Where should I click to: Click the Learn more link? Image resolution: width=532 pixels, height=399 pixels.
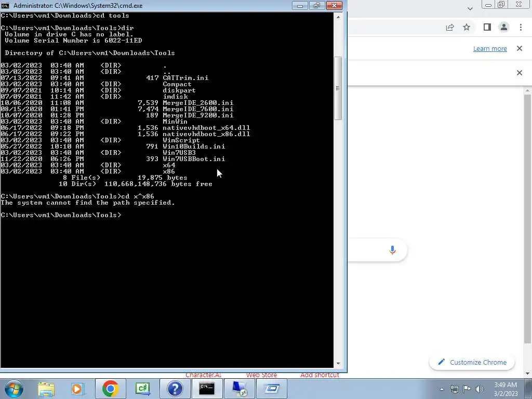pyautogui.click(x=490, y=48)
